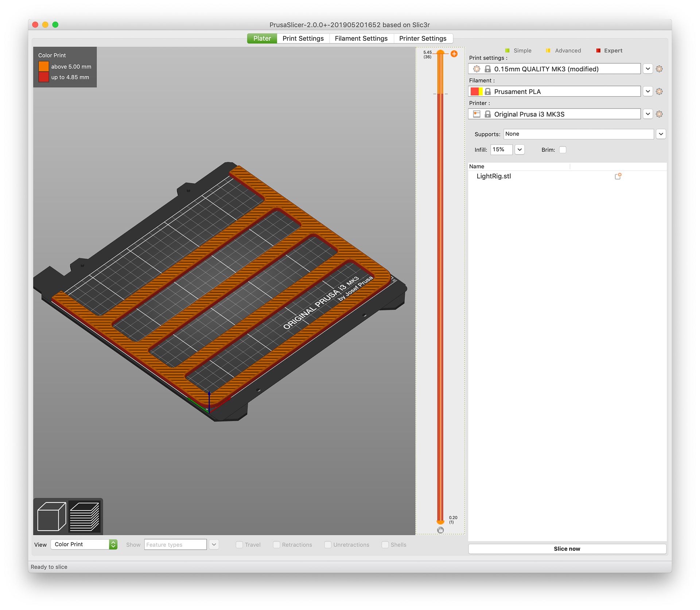The image size is (700, 610).
Task: Open the Infill percentage dropdown arrow
Action: (x=520, y=150)
